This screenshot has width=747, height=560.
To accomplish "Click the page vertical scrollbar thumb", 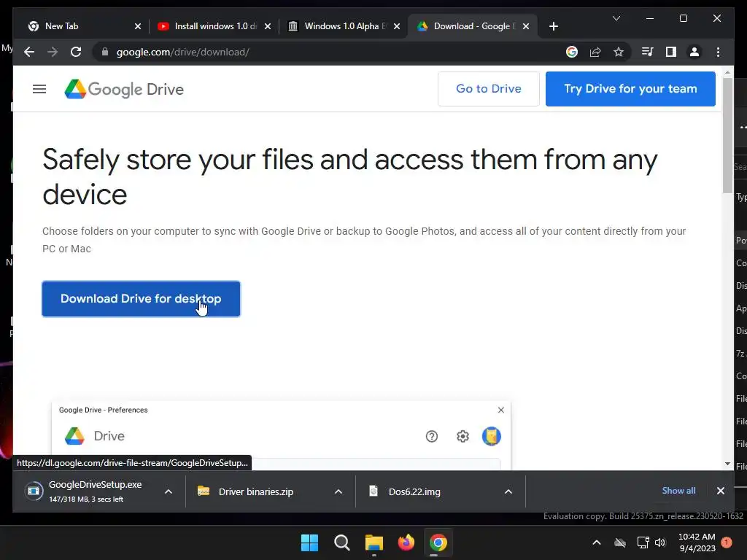I will [x=727, y=135].
